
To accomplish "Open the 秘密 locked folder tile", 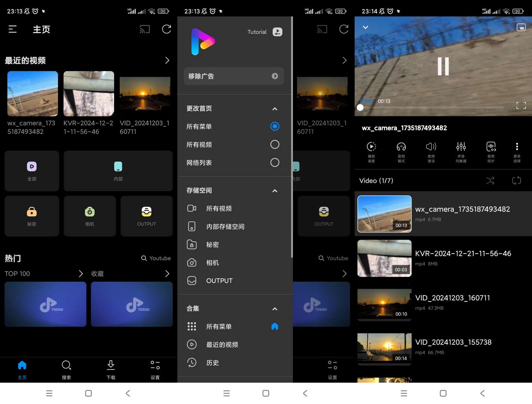I will click(x=32, y=216).
